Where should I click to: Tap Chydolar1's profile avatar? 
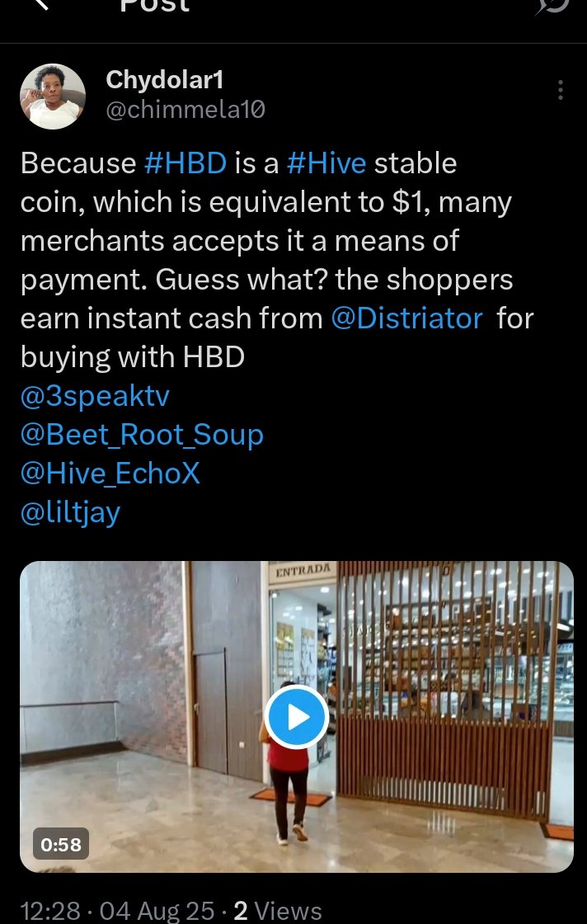click(53, 96)
